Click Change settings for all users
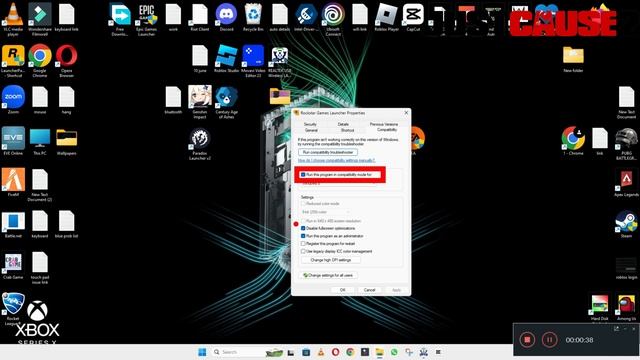This screenshot has width=640, height=360. 328,276
